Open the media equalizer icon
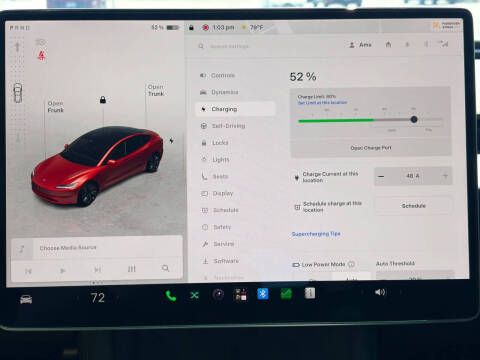480x360 pixels. (x=132, y=269)
